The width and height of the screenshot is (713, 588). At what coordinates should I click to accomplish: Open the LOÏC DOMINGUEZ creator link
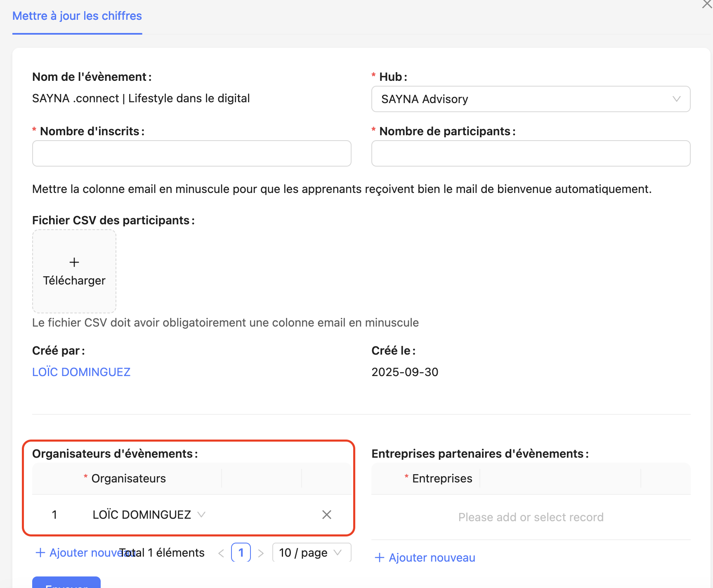[81, 372]
